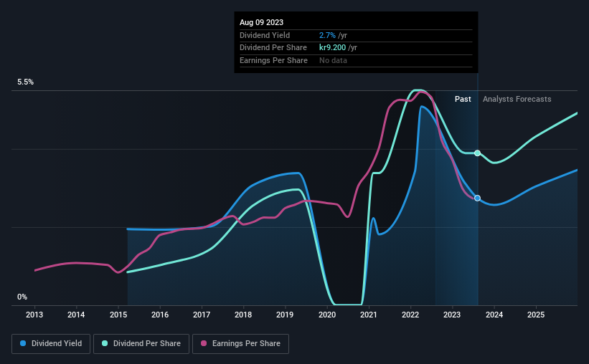The width and height of the screenshot is (589, 364).
Task: Click the tooltip's Dividend Yield row label
Action: tap(265, 35)
